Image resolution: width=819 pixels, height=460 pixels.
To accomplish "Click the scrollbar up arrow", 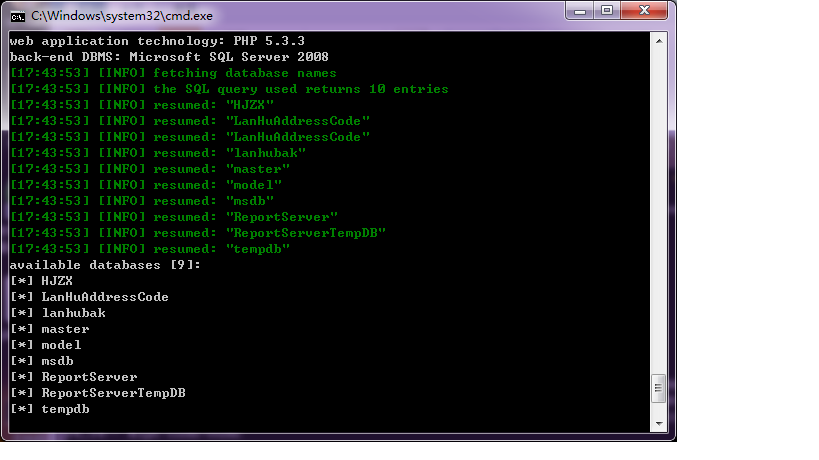I will click(x=659, y=41).
